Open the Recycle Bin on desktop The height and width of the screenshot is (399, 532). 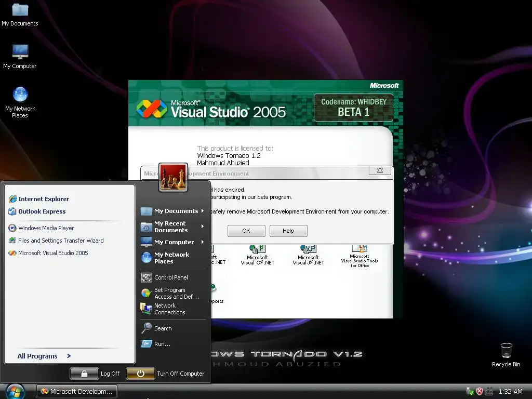pyautogui.click(x=506, y=354)
